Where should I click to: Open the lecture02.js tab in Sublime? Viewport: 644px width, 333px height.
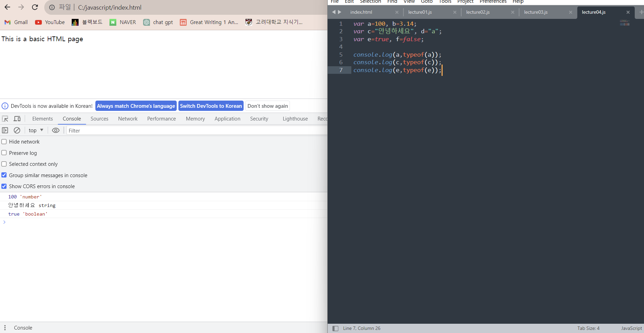(x=478, y=12)
